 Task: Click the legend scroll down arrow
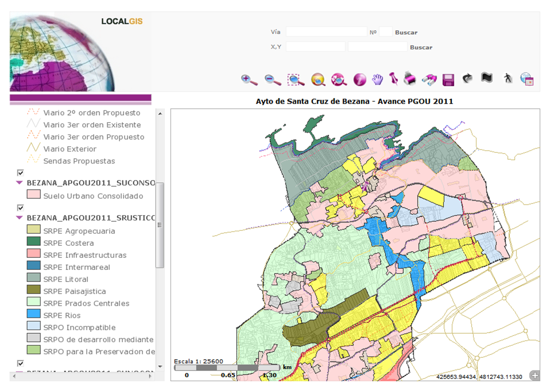click(160, 367)
